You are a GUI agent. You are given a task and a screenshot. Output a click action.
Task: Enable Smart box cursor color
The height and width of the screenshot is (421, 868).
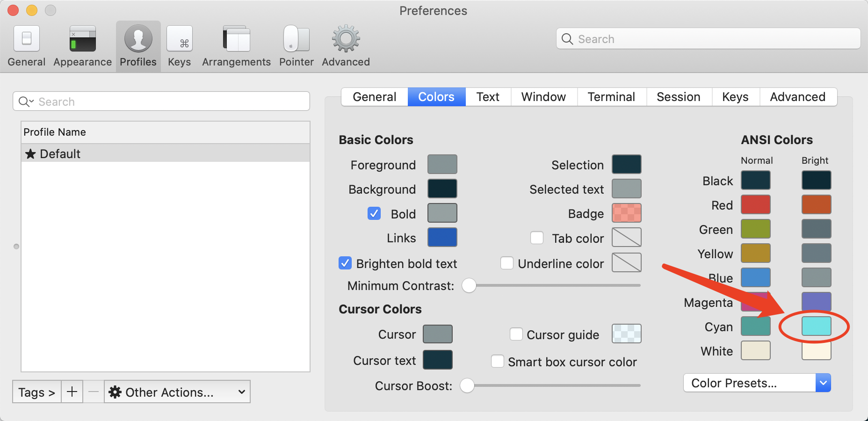(x=497, y=361)
